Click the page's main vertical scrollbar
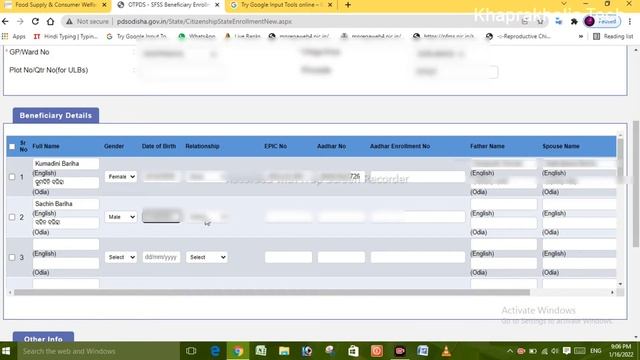Viewport: 640px width, 360px height. (x=636, y=184)
